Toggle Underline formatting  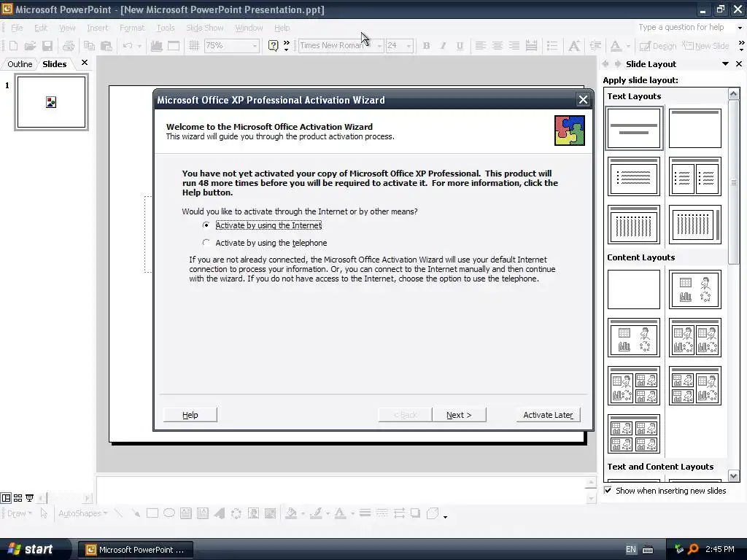click(x=460, y=46)
